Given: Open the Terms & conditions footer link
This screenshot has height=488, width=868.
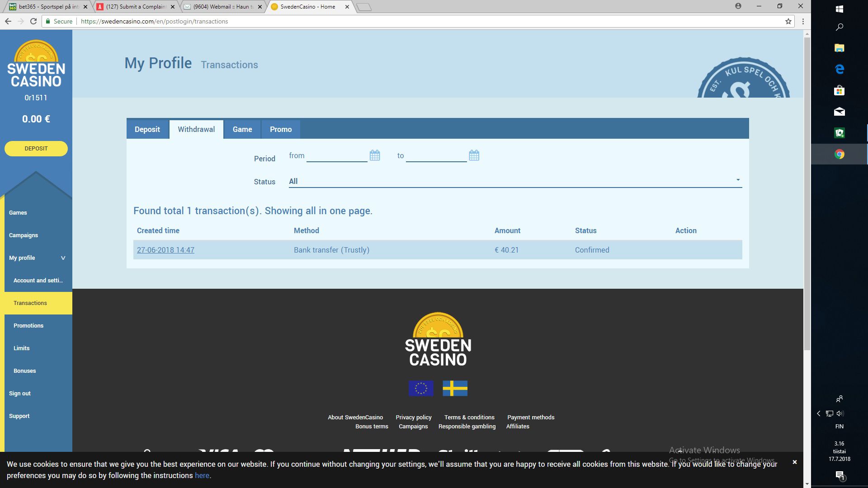Looking at the screenshot, I should 469,417.
